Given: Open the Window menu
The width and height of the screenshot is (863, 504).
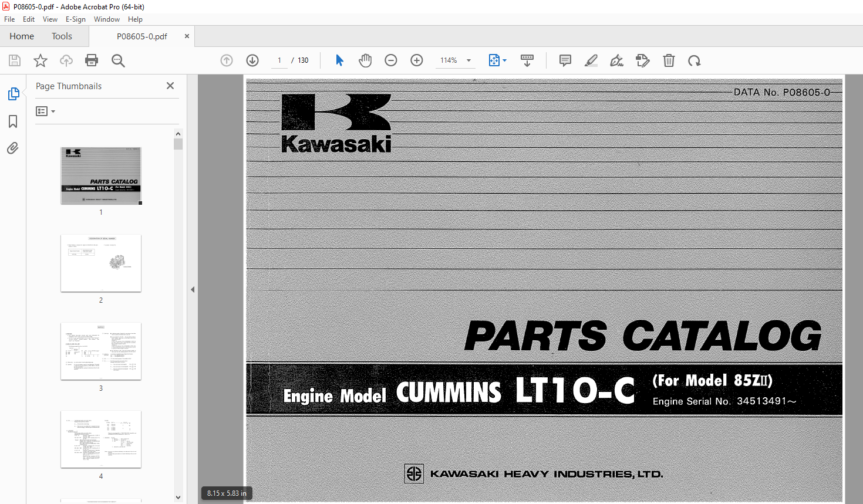Looking at the screenshot, I should (107, 19).
